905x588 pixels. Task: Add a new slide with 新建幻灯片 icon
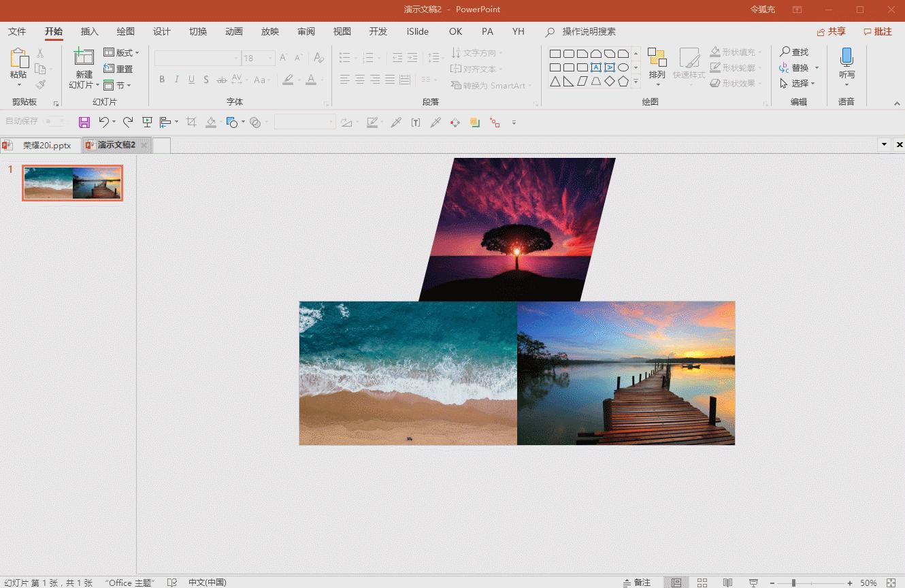(84, 58)
